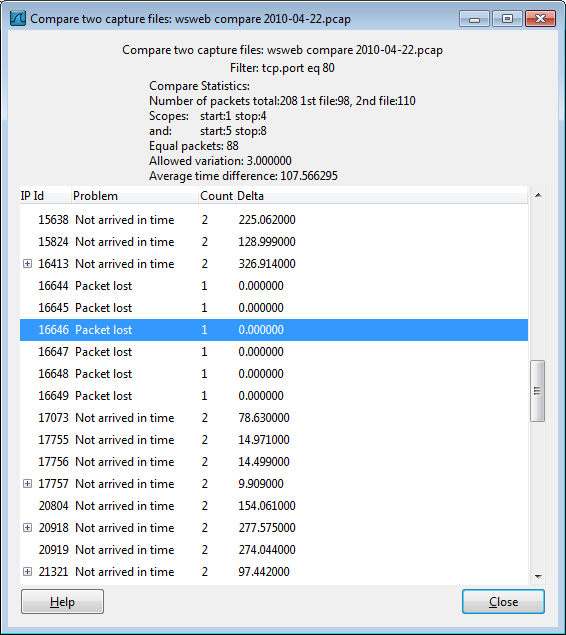Select the row with IP Id 17755
566x635 pixels.
[274, 440]
